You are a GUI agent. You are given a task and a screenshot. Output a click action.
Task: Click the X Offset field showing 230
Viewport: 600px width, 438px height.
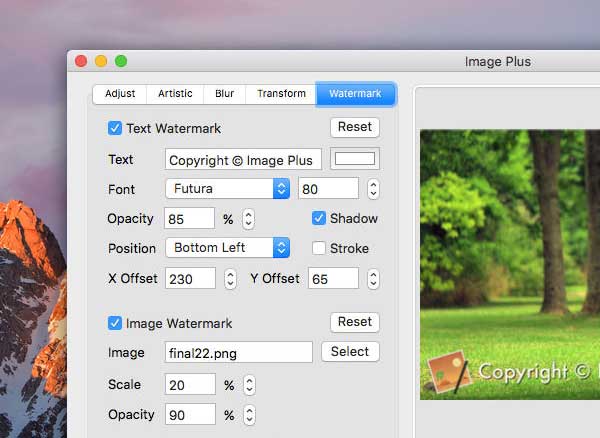pos(190,278)
